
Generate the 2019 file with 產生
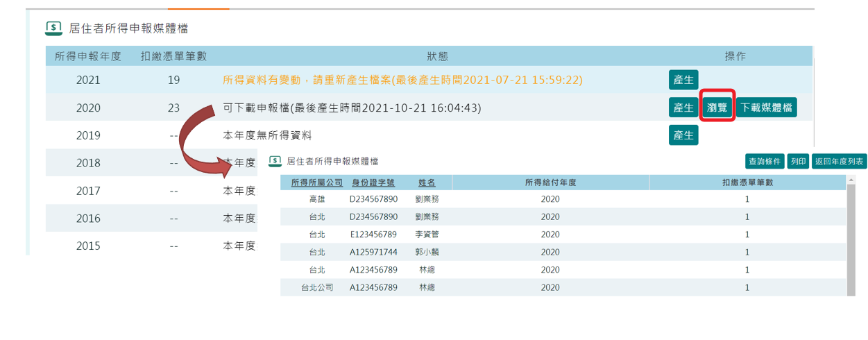[x=683, y=135]
